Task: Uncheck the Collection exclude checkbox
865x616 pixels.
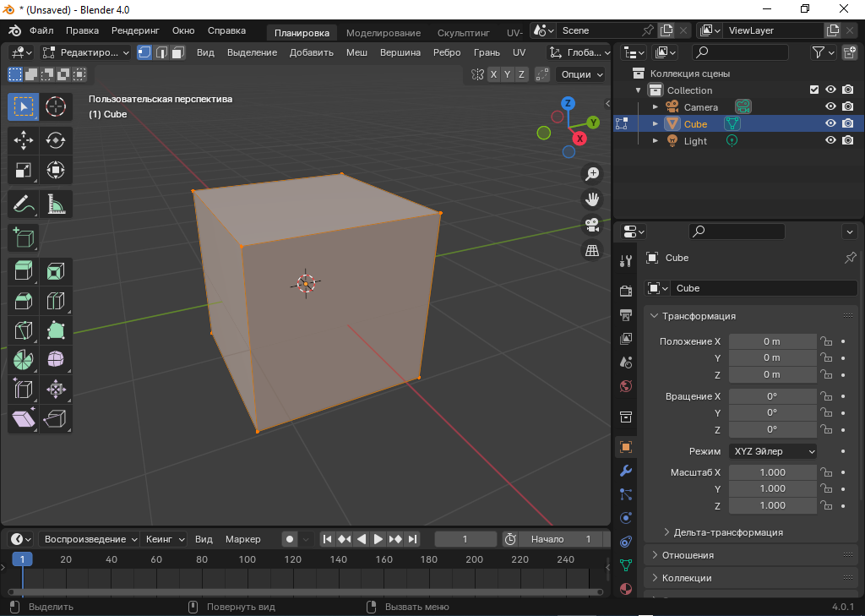Action: [814, 90]
